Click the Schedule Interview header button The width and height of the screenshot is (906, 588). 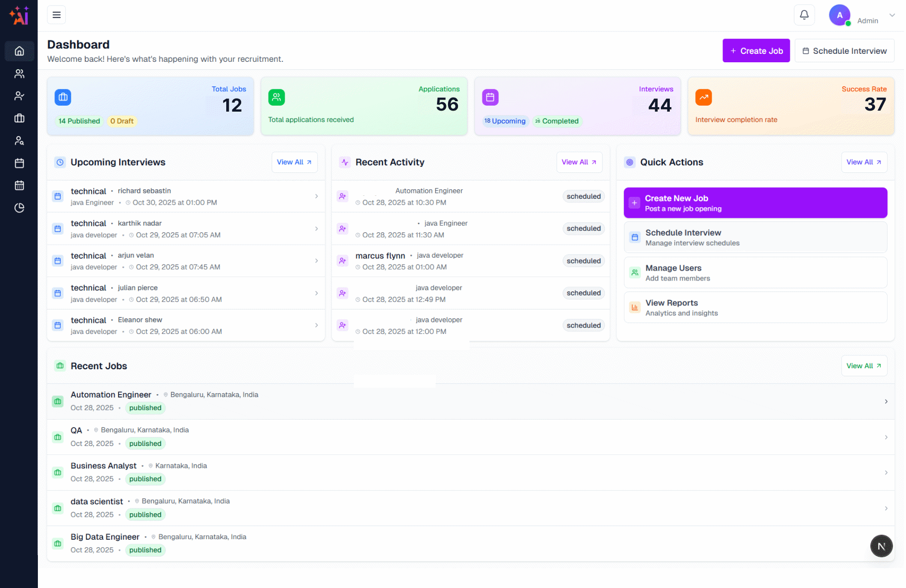pyautogui.click(x=844, y=50)
